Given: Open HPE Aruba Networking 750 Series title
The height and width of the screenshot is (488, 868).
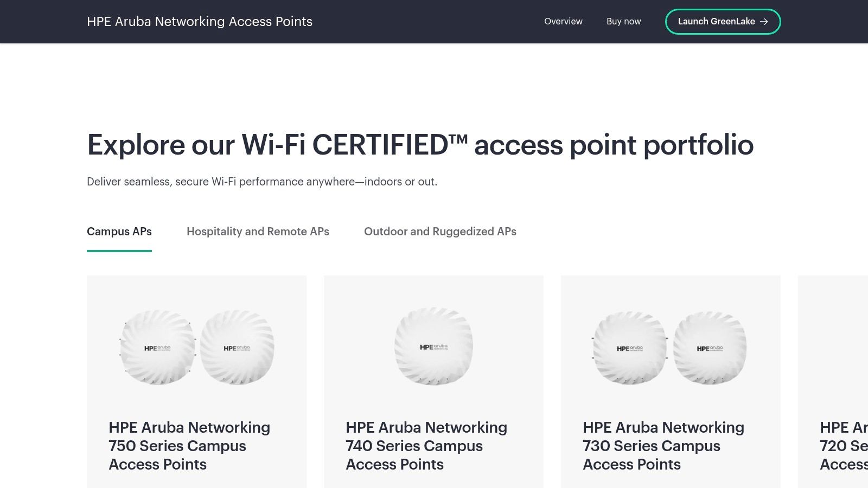Looking at the screenshot, I should [x=189, y=446].
